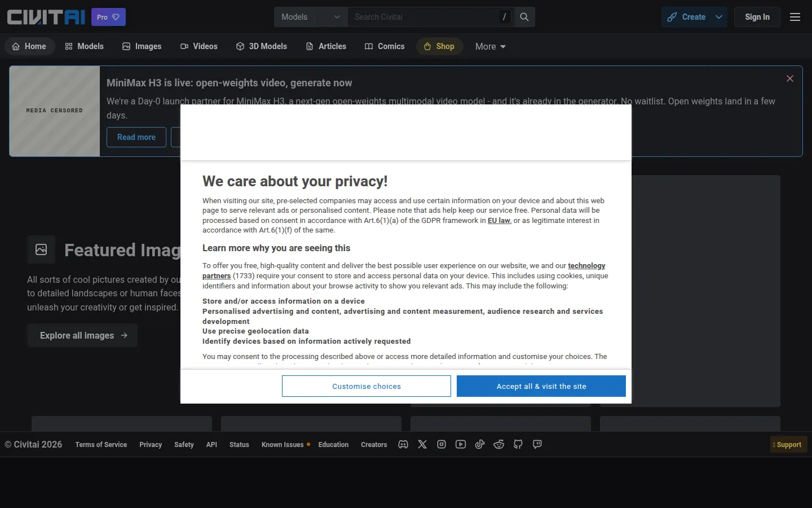Switch to the Images tab
The width and height of the screenshot is (812, 508).
pos(142,46)
